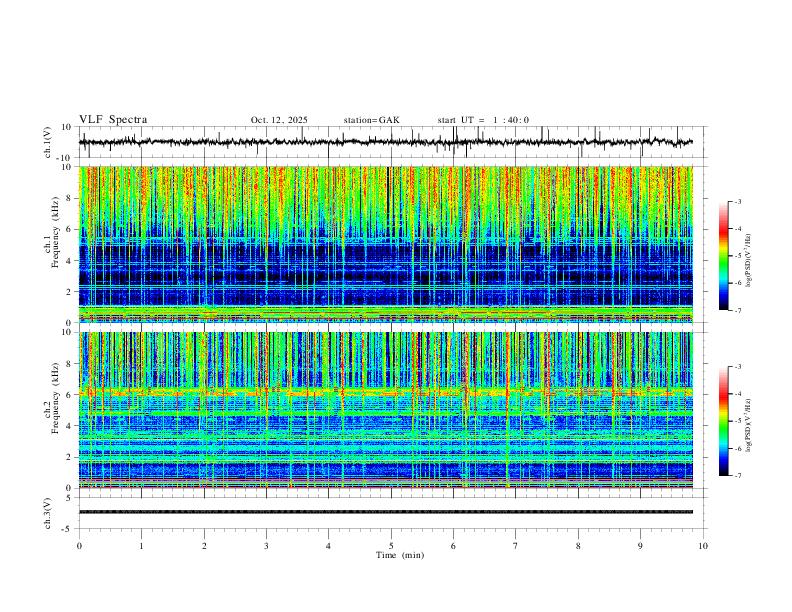Click the time axis tick label "9"
The width and height of the screenshot is (792, 612).
tap(640, 546)
